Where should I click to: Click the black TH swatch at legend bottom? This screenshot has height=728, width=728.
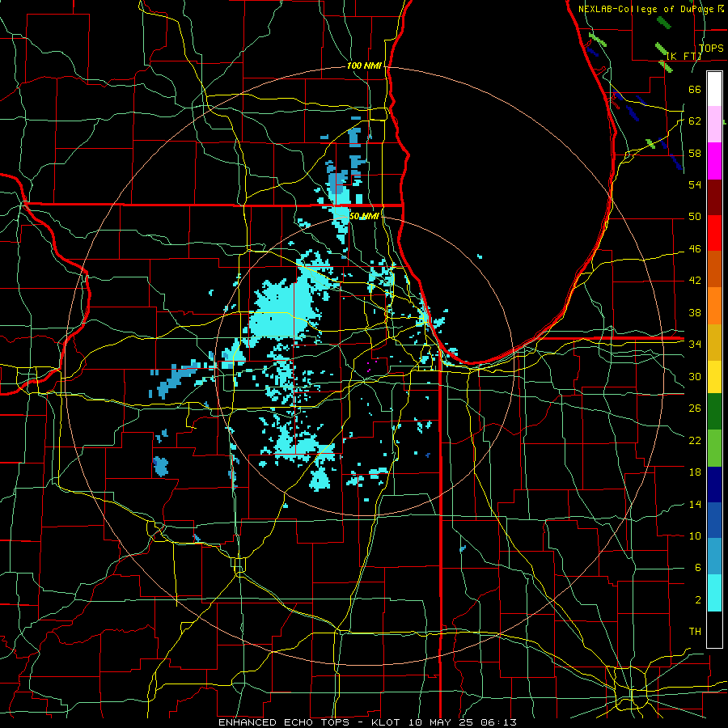tap(714, 629)
